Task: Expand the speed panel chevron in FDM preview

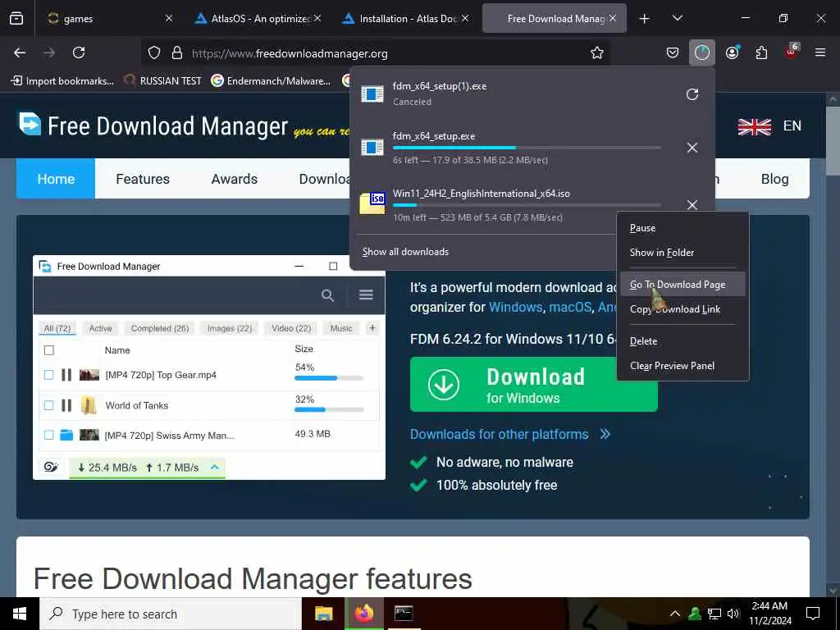Action: 215,467
